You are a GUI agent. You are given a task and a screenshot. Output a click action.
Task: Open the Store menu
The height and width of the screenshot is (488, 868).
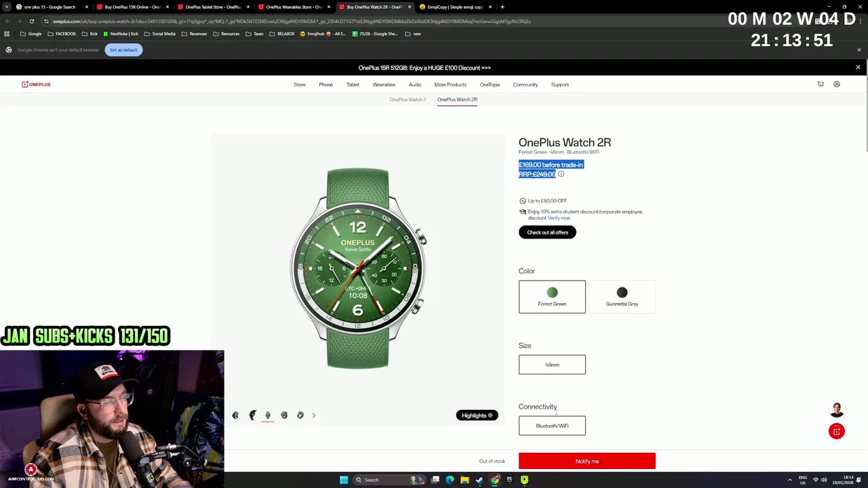tap(300, 85)
